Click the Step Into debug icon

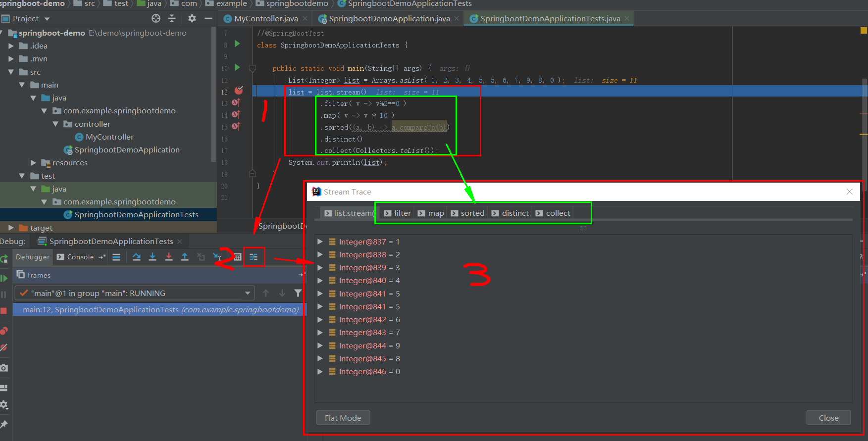click(153, 257)
